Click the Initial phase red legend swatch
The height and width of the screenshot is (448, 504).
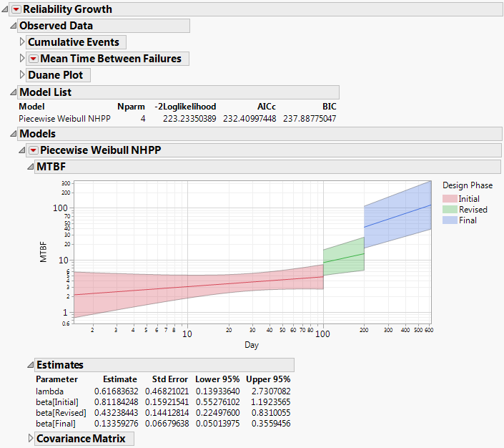[x=450, y=199]
